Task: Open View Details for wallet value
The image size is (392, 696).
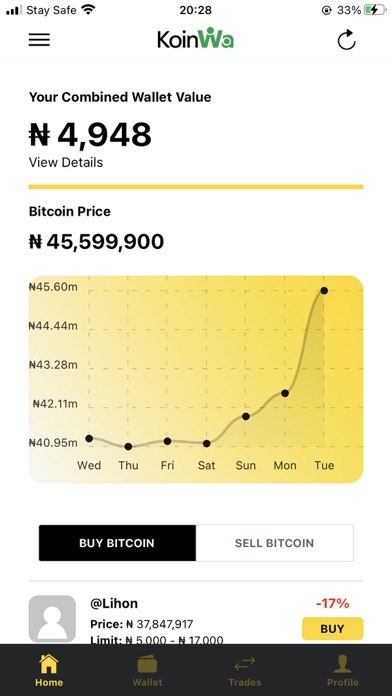Action: [x=66, y=162]
